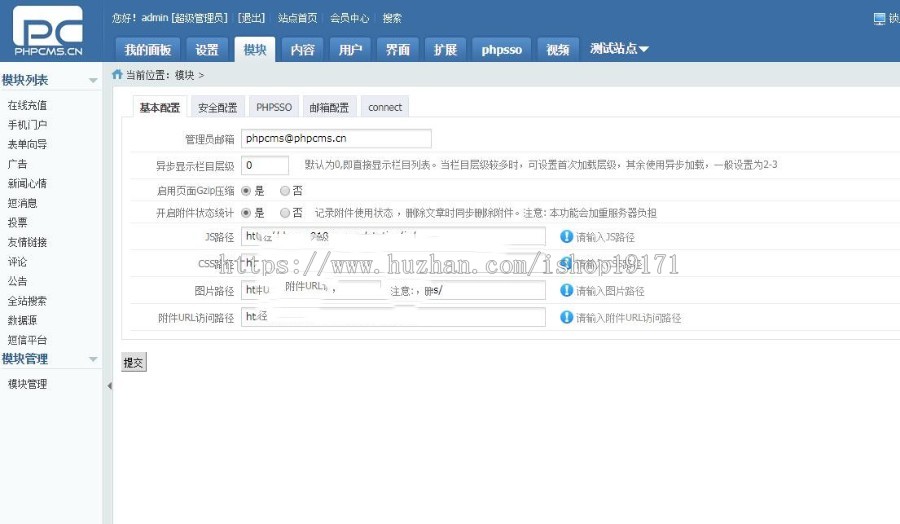Screen dimensions: 900x524
Task: Click the lock screen monitor icon
Action: tap(879, 19)
